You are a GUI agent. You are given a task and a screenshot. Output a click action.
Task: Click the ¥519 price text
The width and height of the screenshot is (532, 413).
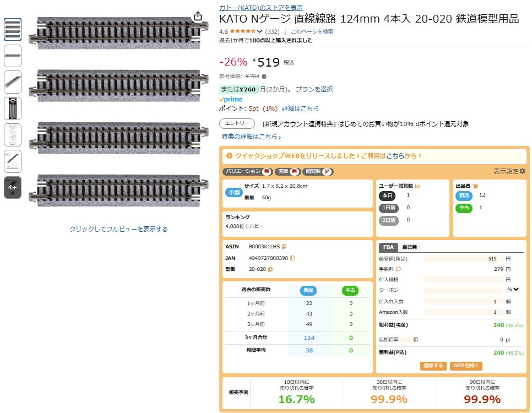pyautogui.click(x=266, y=62)
